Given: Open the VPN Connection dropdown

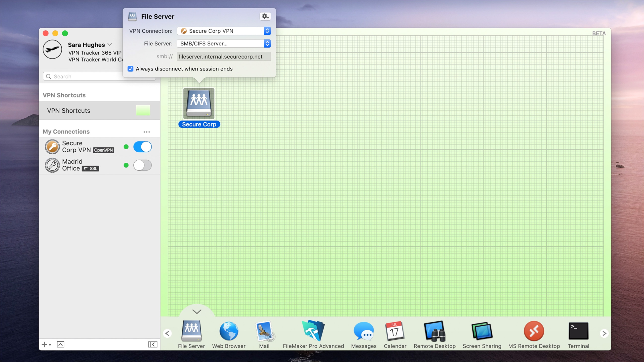Looking at the screenshot, I should click(224, 31).
